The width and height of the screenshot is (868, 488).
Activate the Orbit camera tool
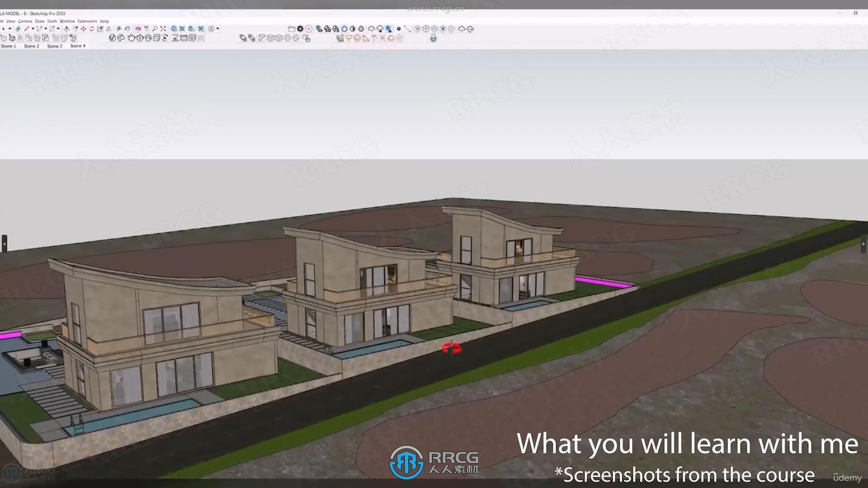[x=138, y=28]
